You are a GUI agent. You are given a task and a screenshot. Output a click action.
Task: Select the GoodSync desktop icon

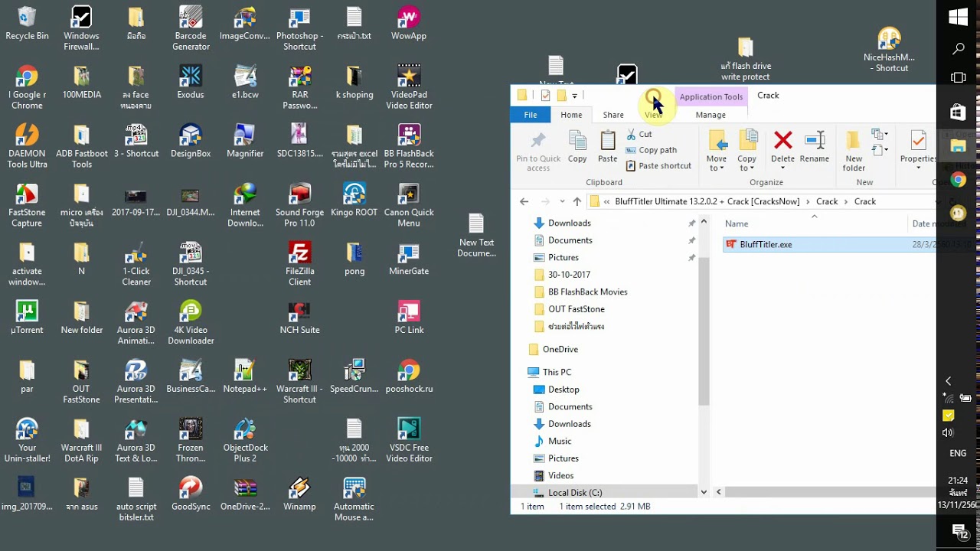pyautogui.click(x=191, y=494)
